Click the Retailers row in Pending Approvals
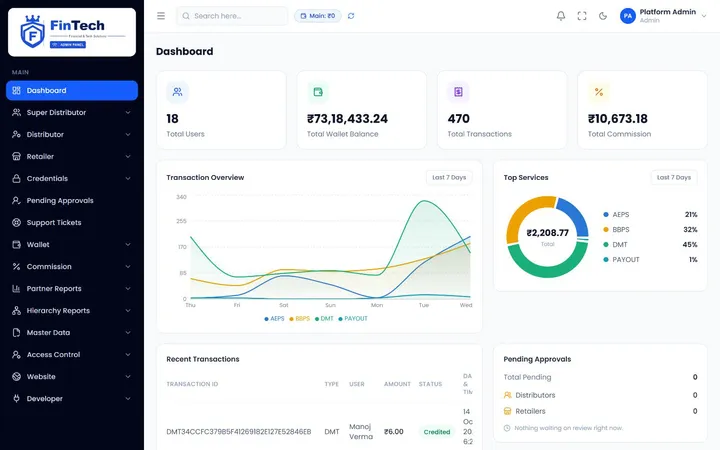The width and height of the screenshot is (720, 450). pos(601,411)
